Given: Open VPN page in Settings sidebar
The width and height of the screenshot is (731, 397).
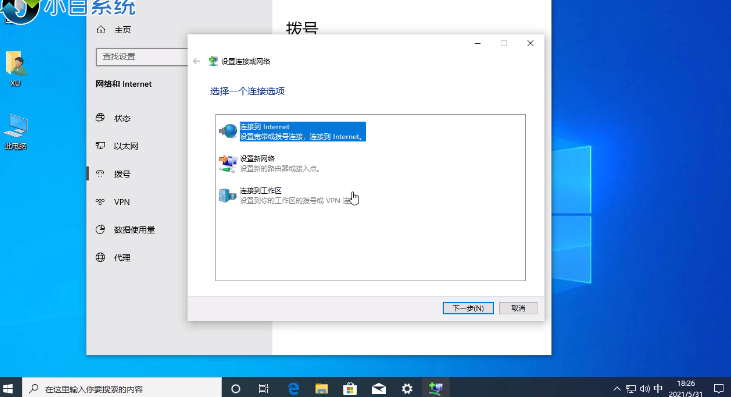Looking at the screenshot, I should 122,202.
